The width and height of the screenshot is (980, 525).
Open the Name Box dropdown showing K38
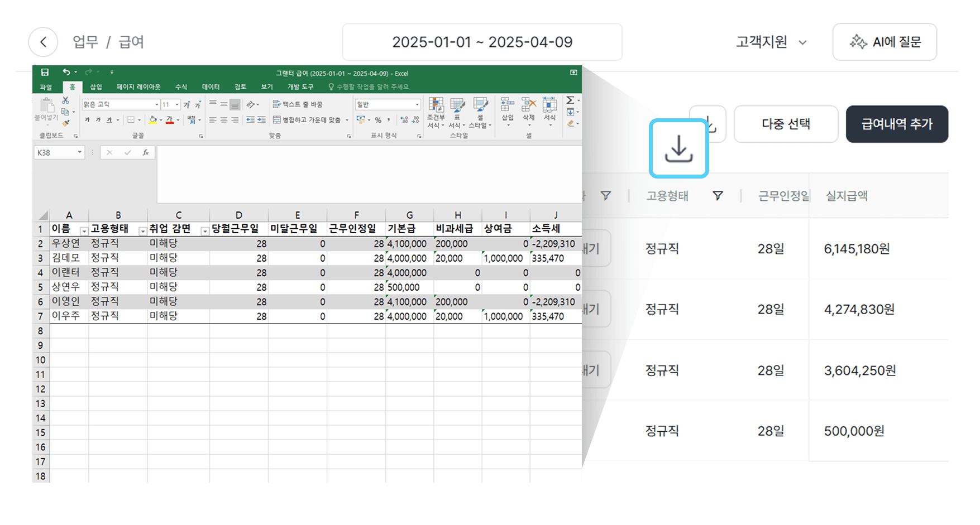tap(79, 152)
